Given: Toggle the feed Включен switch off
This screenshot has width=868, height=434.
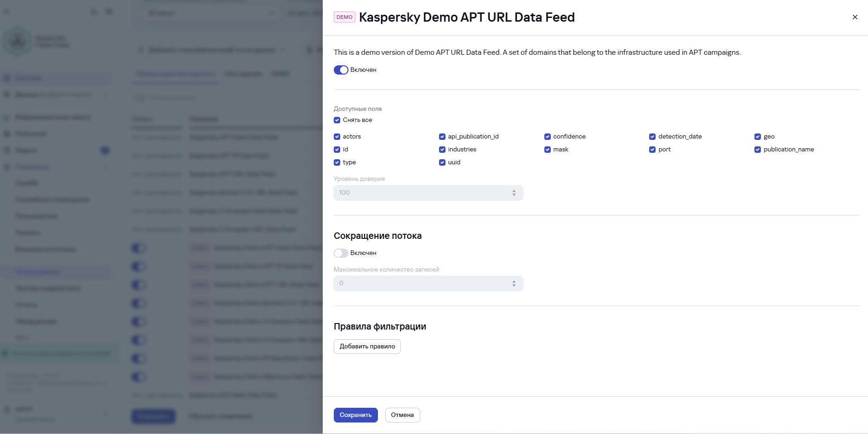Looking at the screenshot, I should pyautogui.click(x=341, y=70).
